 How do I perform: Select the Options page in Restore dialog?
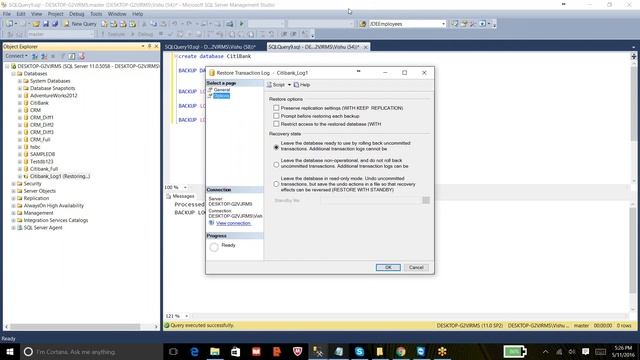[x=222, y=96]
